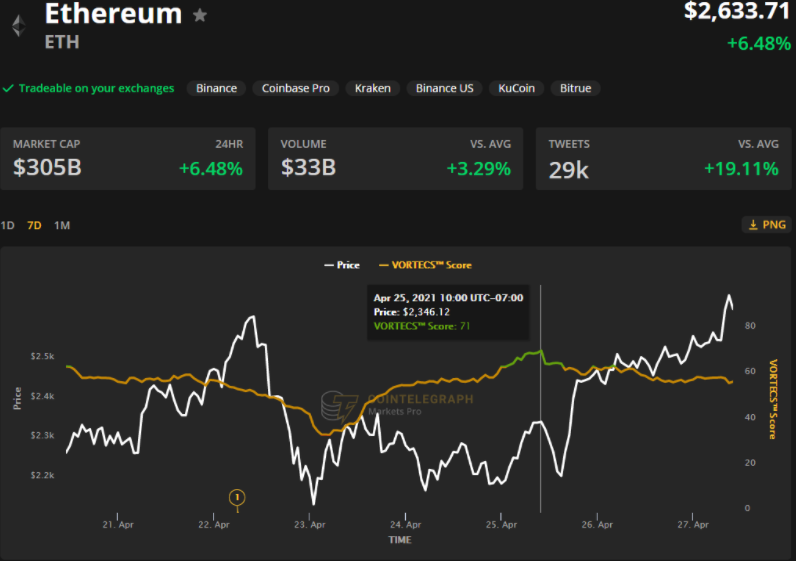The image size is (796, 561).
Task: Click the chart tooltip showing Price $2,346.12
Action: tap(448, 312)
